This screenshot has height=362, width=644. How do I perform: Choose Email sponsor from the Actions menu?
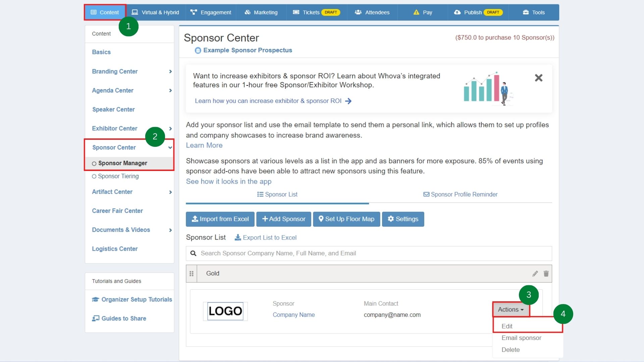tap(521, 338)
